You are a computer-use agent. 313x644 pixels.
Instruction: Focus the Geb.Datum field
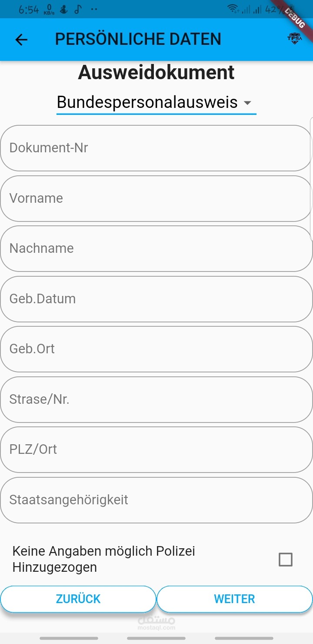click(156, 299)
